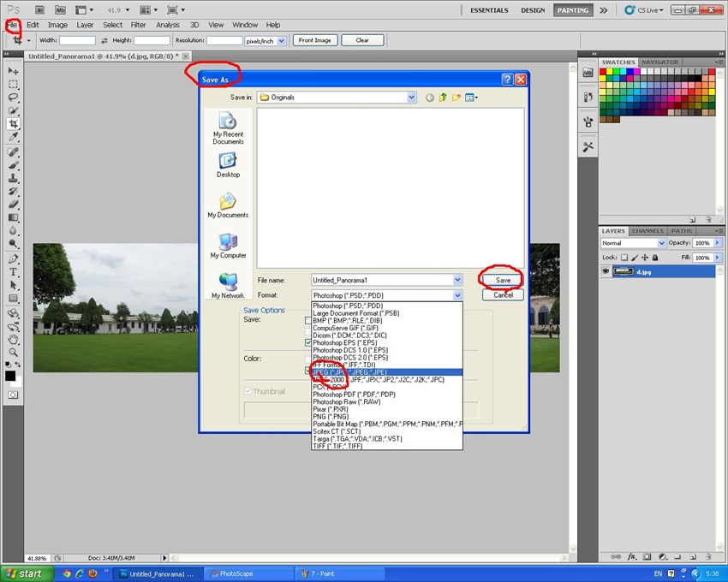Select the Eraser tool
Screen dimensions: 728x582
[13, 205]
